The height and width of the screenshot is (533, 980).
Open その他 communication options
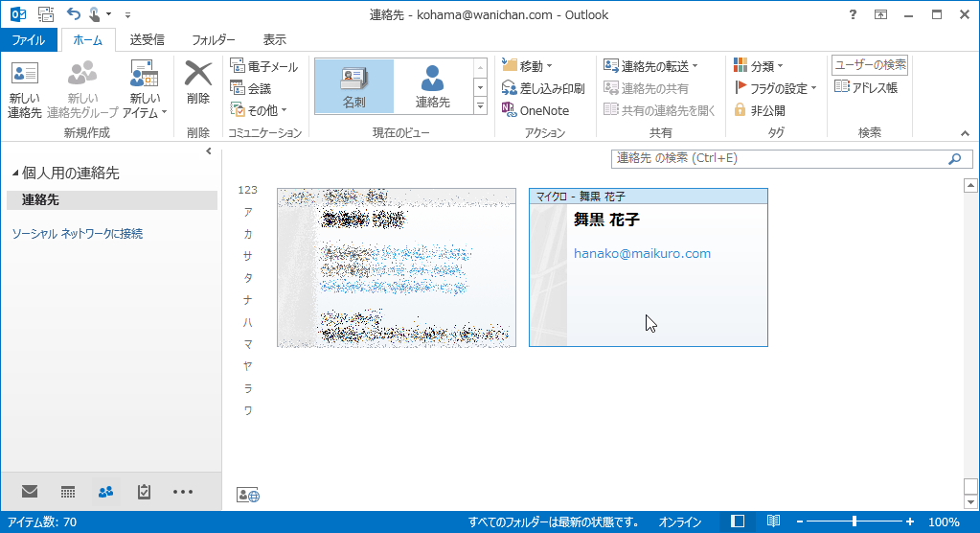coord(259,110)
